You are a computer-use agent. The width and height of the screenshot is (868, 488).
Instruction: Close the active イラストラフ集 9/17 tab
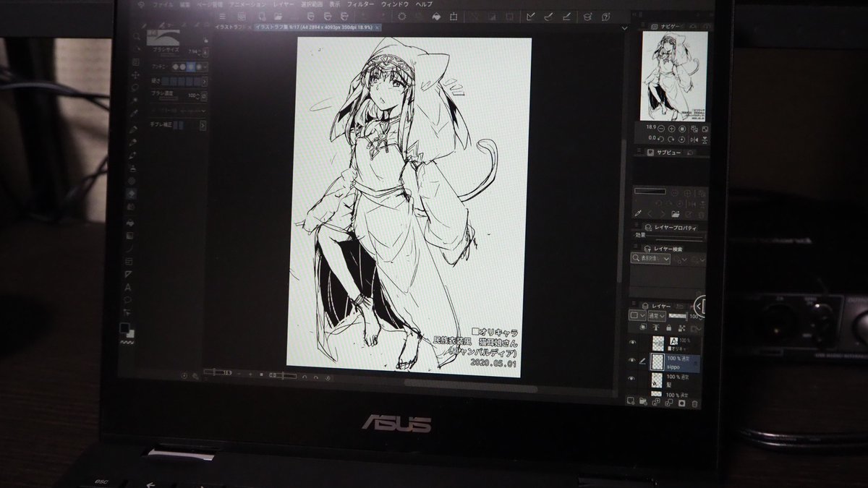pos(378,27)
